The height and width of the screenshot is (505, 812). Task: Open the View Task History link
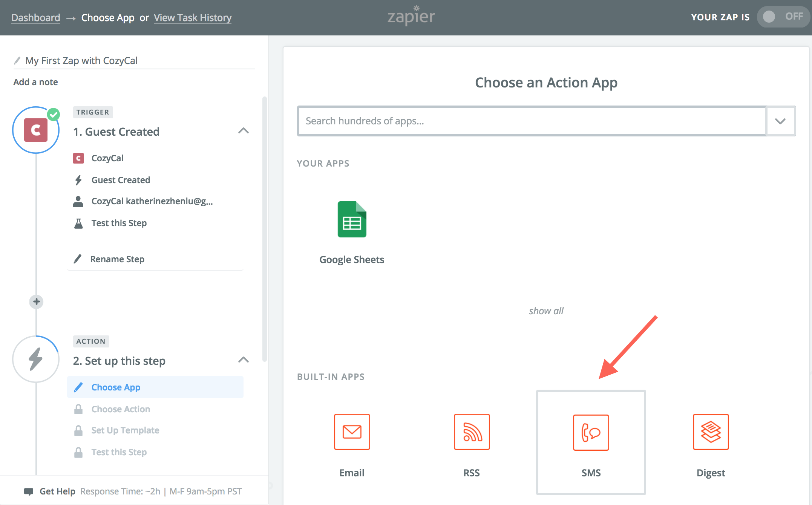(193, 18)
